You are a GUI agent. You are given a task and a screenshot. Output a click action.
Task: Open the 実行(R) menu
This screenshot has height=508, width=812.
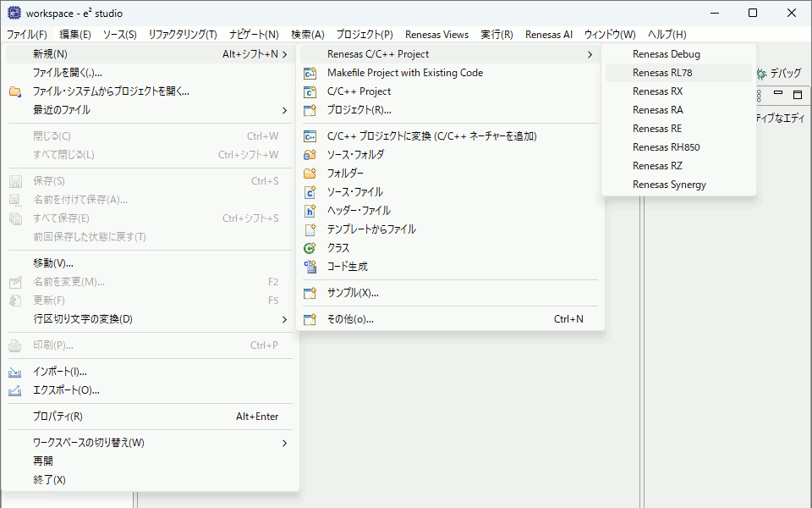[497, 35]
